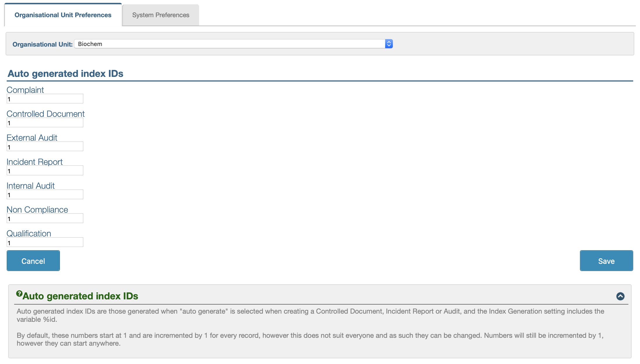Focus the Non Compliance index field
The height and width of the screenshot is (364, 640).
pyautogui.click(x=45, y=218)
